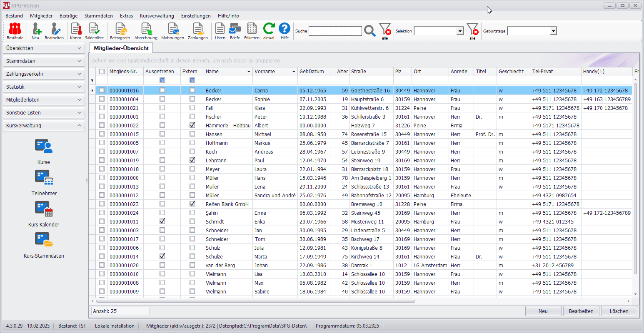The width and height of the screenshot is (644, 333).
Task: Open the Mahnungen toolbar icon
Action: coord(172,31)
